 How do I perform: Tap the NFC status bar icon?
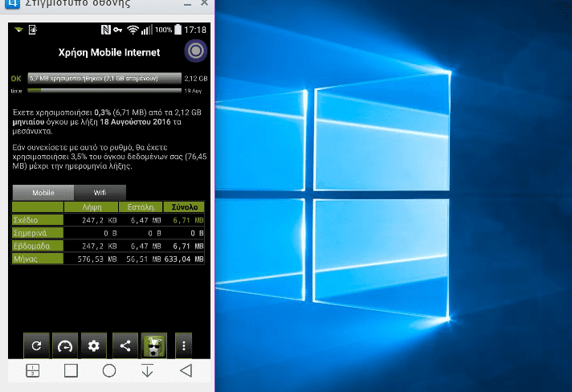(x=106, y=30)
